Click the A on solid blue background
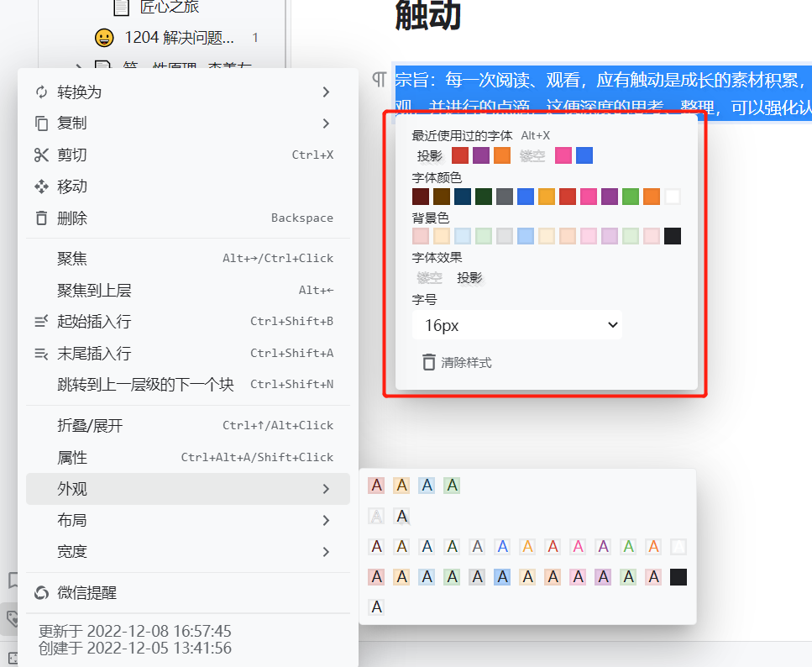The height and width of the screenshot is (667, 812). pyautogui.click(x=502, y=577)
